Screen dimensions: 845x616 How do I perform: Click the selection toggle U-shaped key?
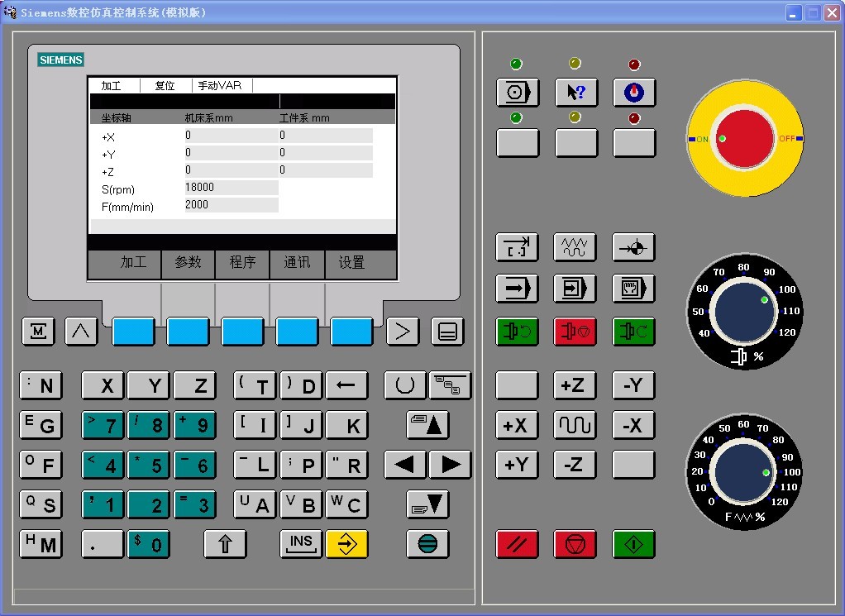point(405,384)
